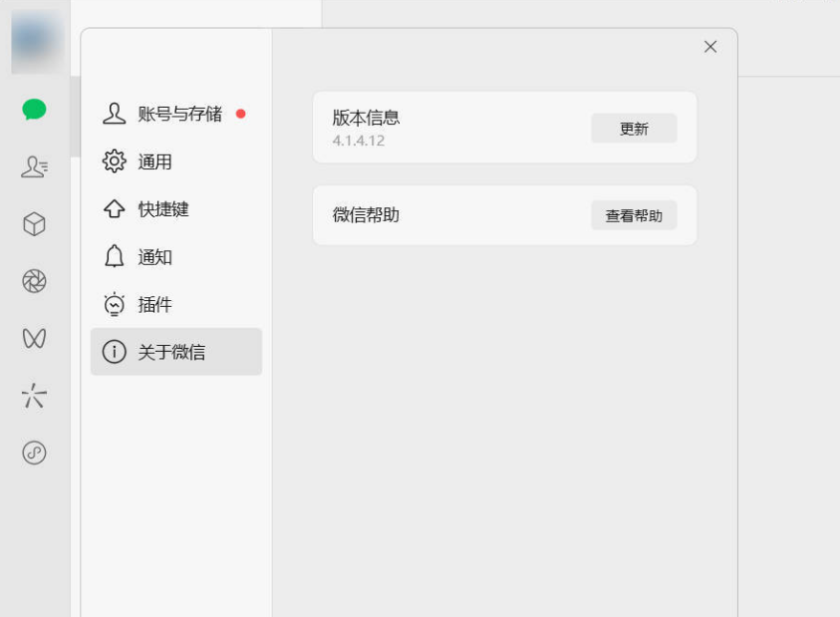Open Moments aperture icon in sidebar
Image resolution: width=840 pixels, height=617 pixels.
34,281
